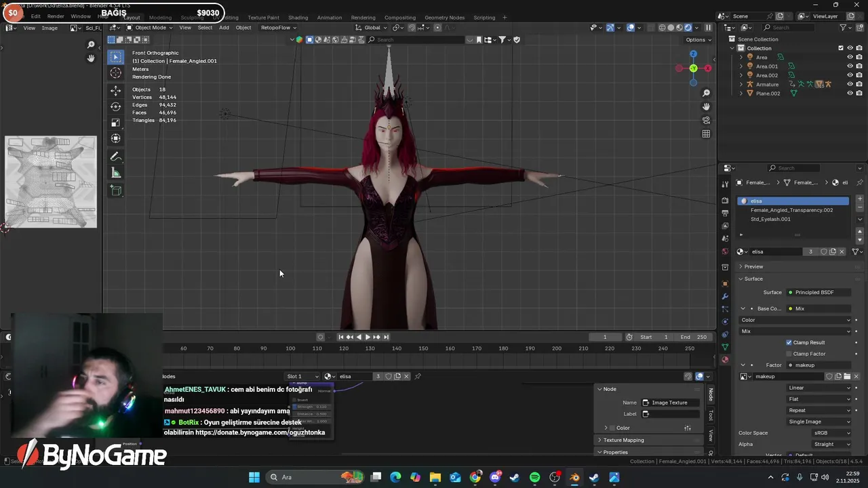
Task: Open the World properties tab icon
Action: (725, 251)
